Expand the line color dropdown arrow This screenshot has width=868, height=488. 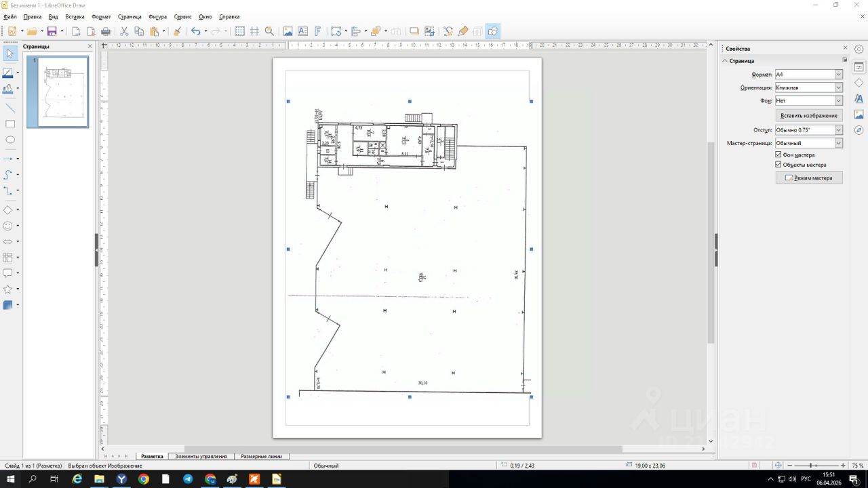(18, 73)
